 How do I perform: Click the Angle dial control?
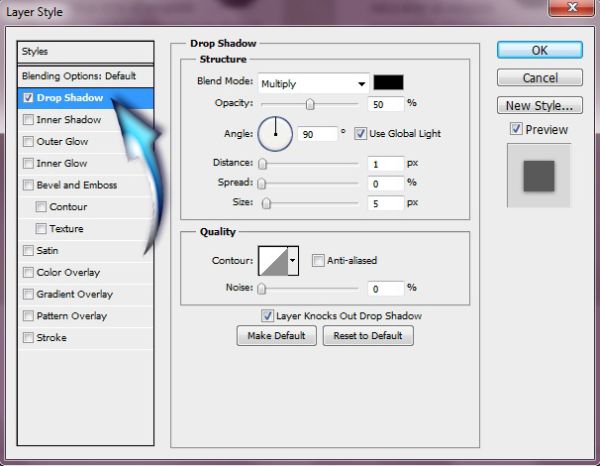[x=275, y=134]
